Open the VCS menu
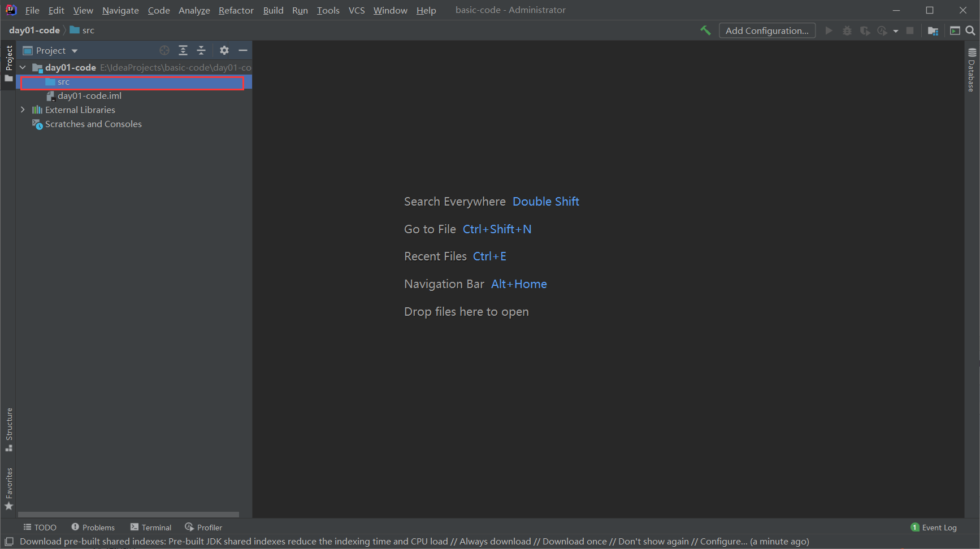Screen dimensions: 980x549 357,10
